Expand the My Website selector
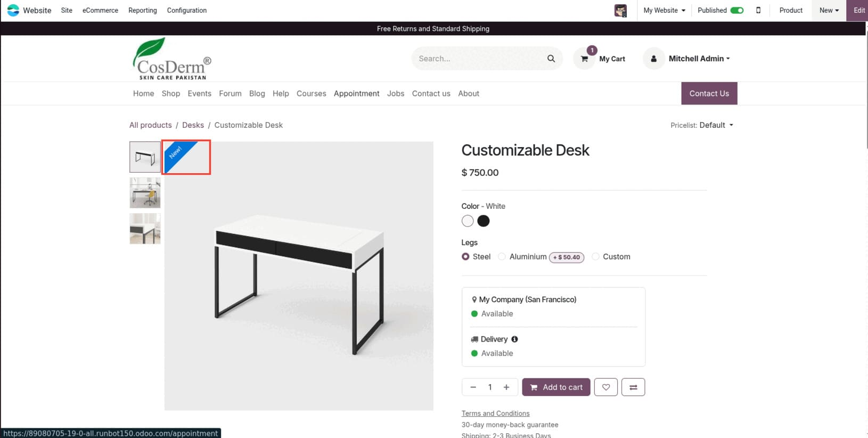 664,10
